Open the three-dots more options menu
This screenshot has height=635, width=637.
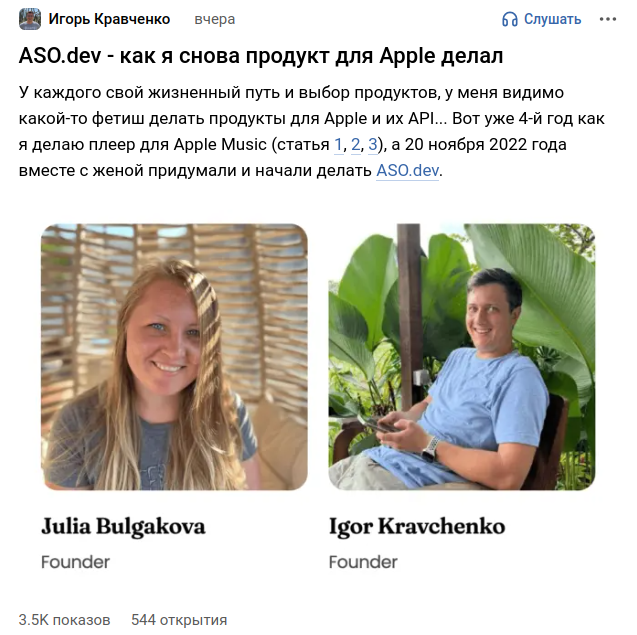(x=608, y=19)
